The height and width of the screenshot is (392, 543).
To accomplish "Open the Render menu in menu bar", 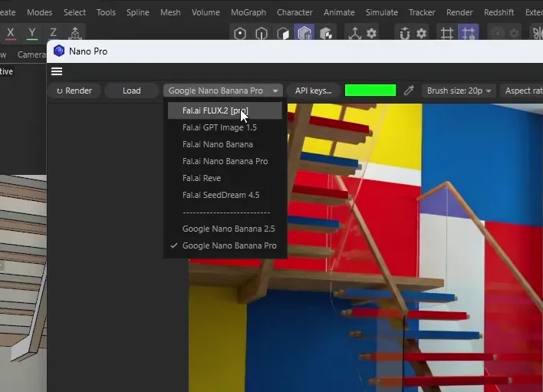I will tap(459, 12).
